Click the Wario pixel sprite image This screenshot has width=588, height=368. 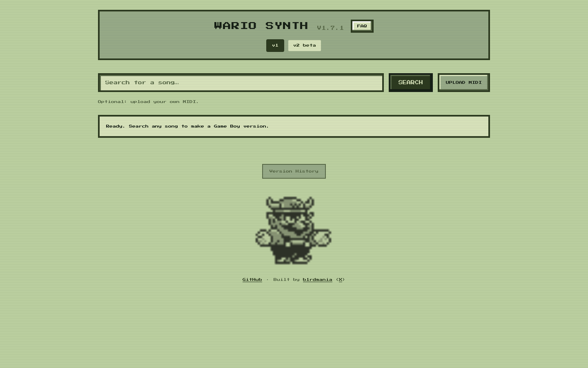(293, 231)
